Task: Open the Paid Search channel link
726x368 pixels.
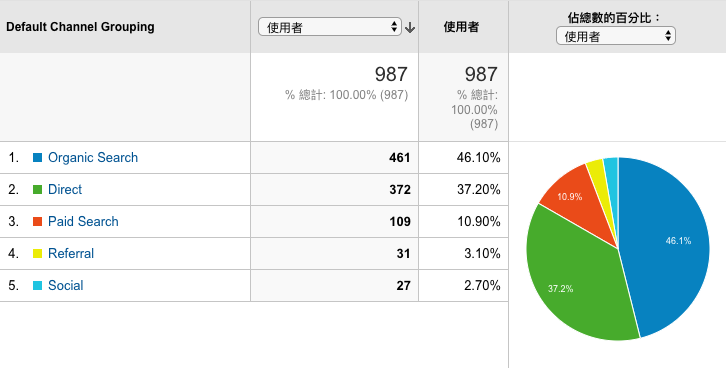Action: pos(83,221)
